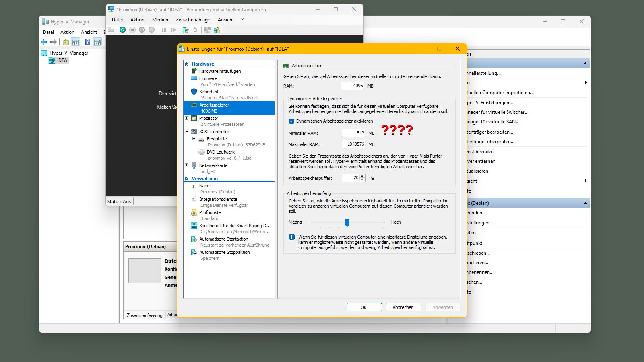Select Hardware hinzufügen entry
The height and width of the screenshot is (362, 644).
coord(220,71)
